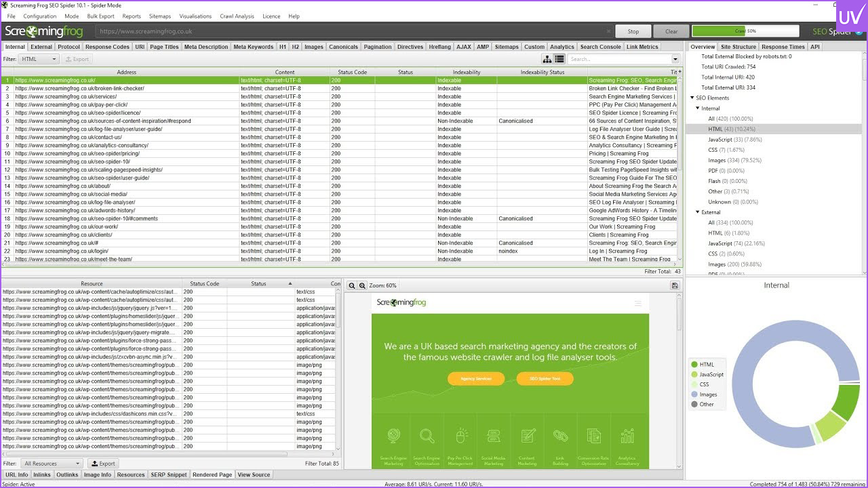Switch to list view icon

[x=559, y=59]
